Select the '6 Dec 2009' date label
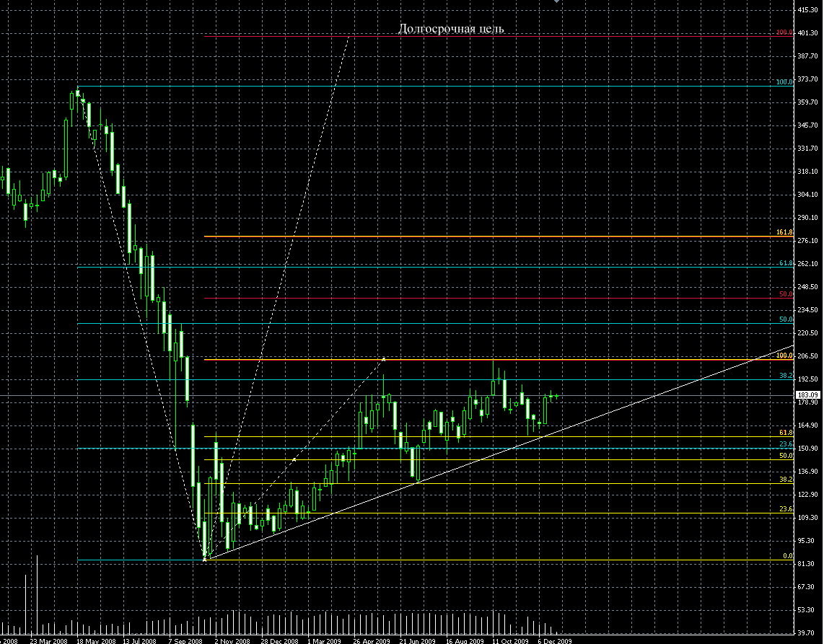 click(x=555, y=640)
